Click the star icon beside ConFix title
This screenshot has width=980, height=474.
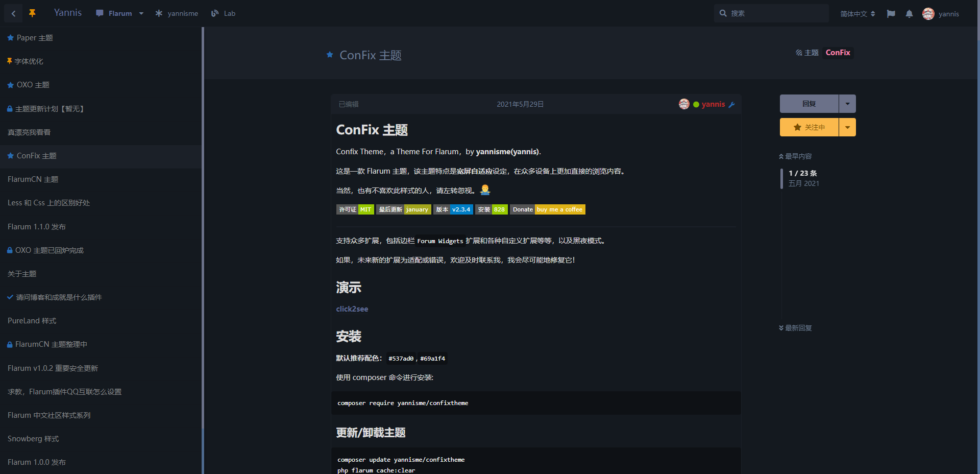coord(330,55)
